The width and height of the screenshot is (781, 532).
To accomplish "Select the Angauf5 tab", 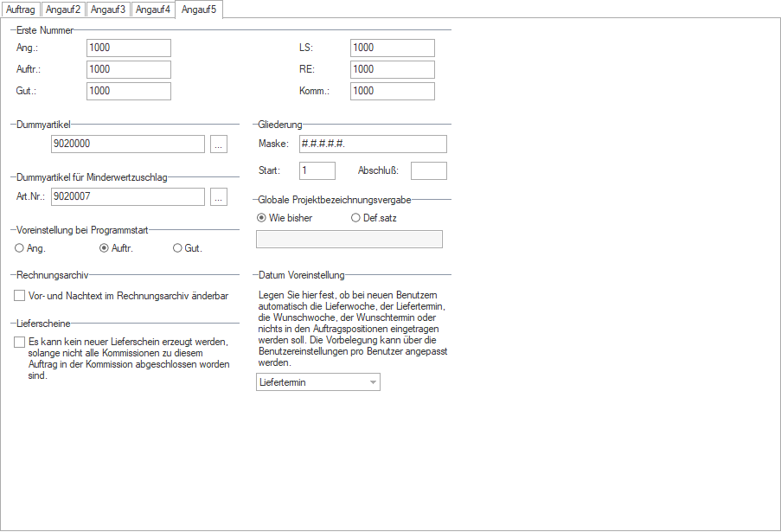I will point(199,10).
